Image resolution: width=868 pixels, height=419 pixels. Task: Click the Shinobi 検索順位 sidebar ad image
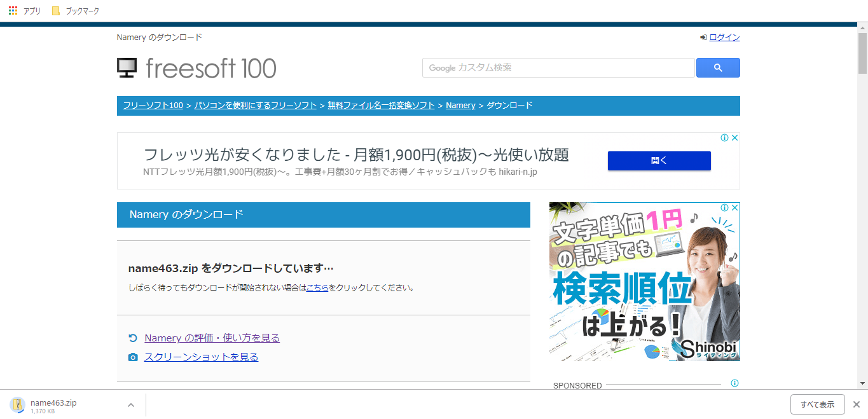point(644,282)
